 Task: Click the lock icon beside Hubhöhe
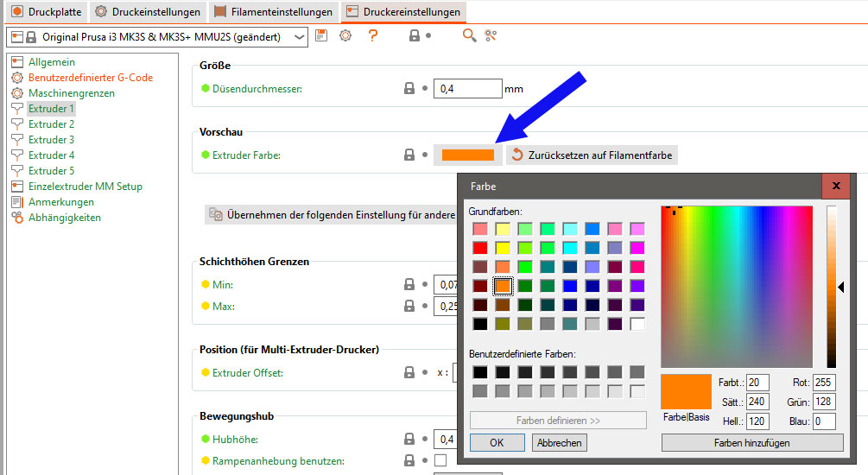410,439
